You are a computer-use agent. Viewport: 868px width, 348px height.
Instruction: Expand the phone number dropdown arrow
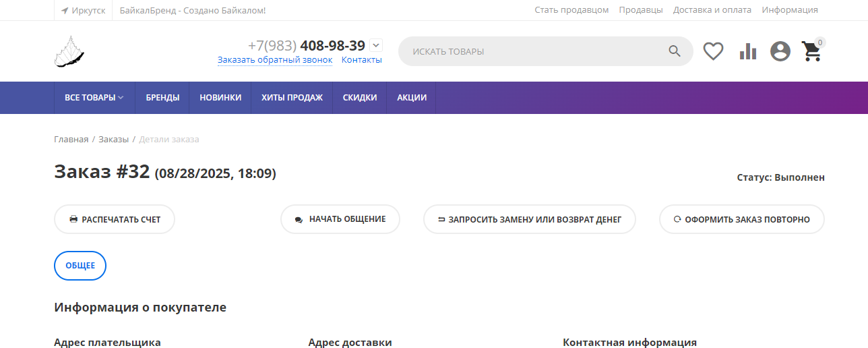(x=376, y=45)
